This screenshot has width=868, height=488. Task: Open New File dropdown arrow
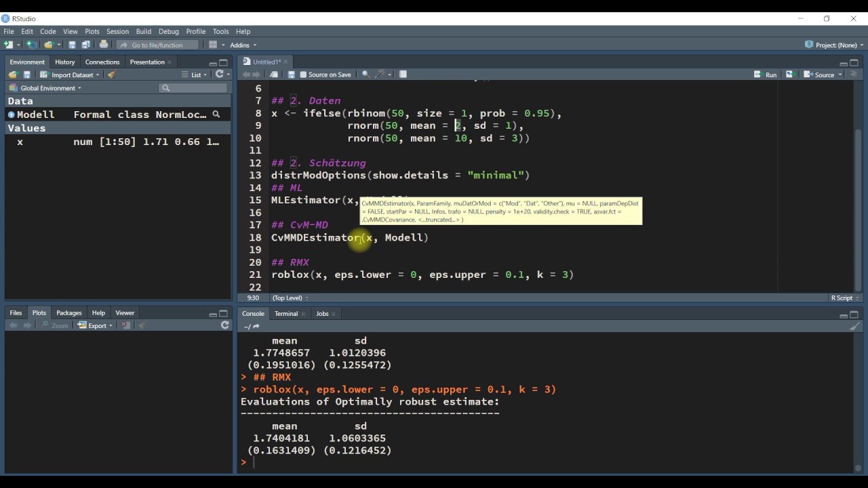pos(18,45)
